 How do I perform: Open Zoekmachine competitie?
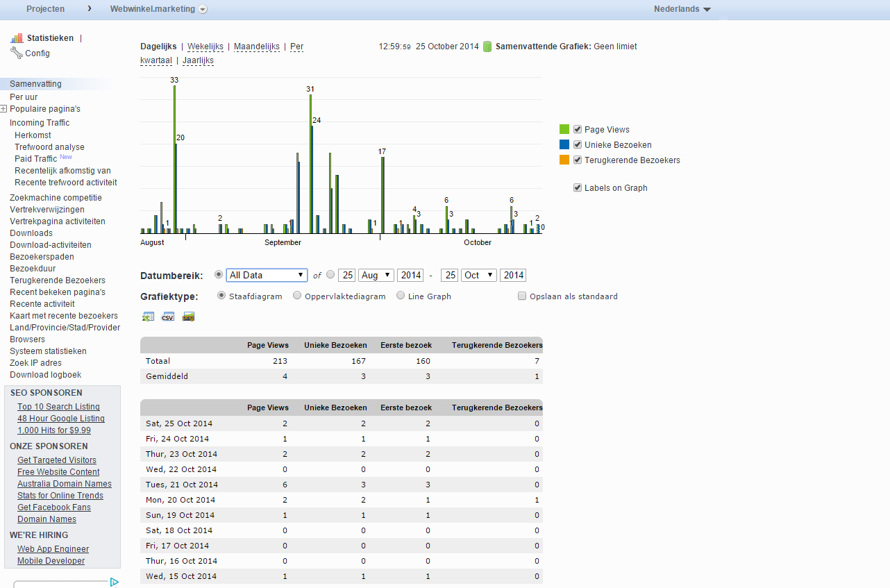click(56, 198)
